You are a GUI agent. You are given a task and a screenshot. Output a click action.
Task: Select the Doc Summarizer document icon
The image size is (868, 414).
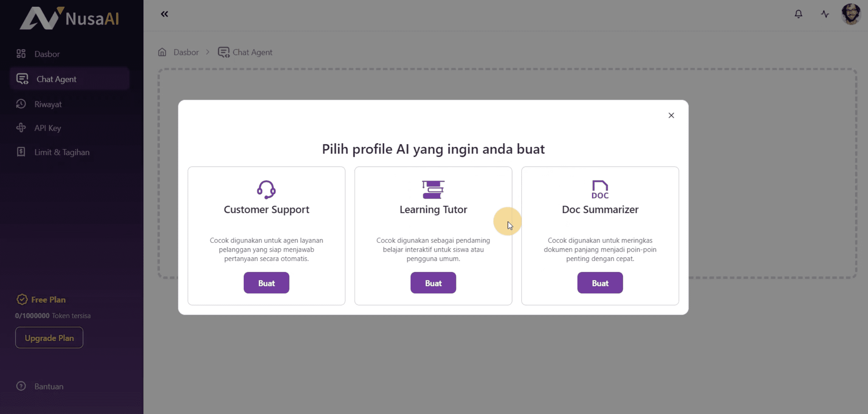[x=600, y=189]
